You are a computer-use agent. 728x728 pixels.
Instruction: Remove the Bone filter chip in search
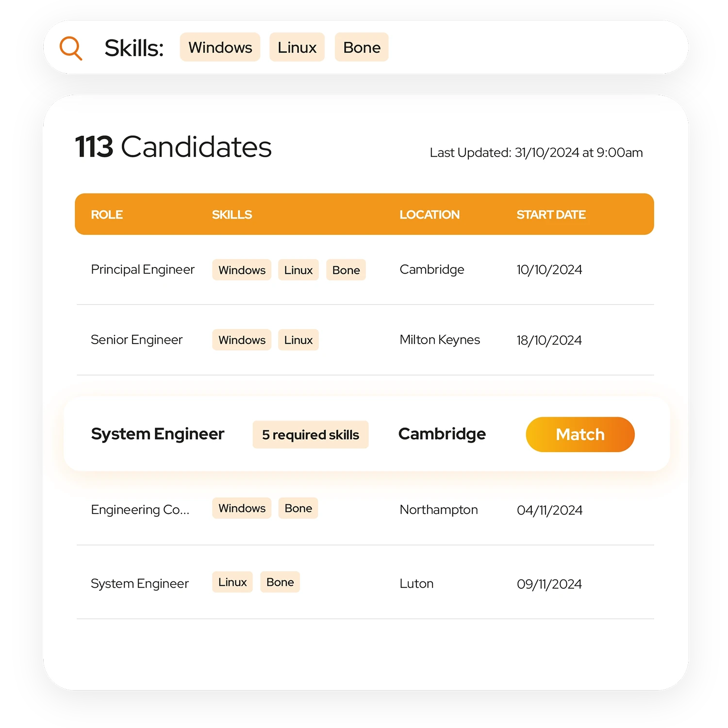[x=362, y=47]
